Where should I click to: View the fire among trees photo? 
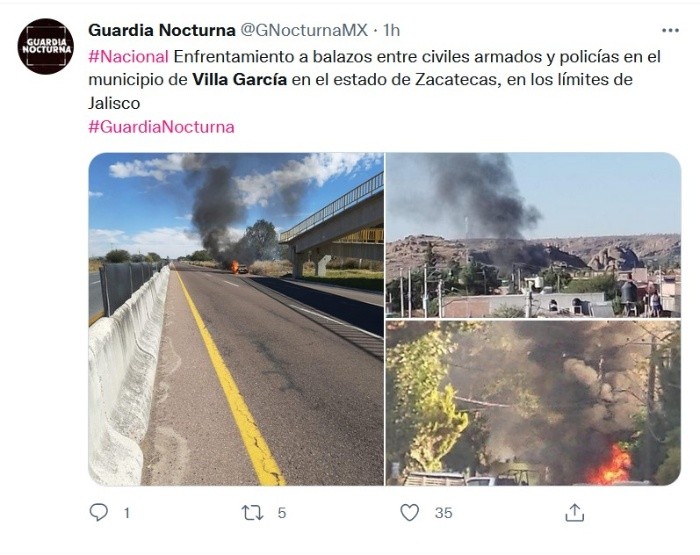(533, 403)
